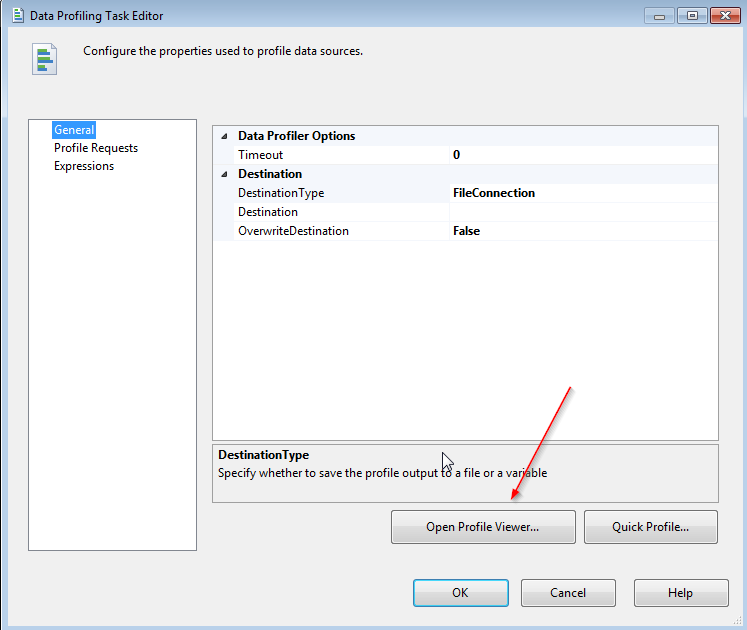Select the Timeout property row
The width and height of the screenshot is (747, 630).
tap(465, 155)
